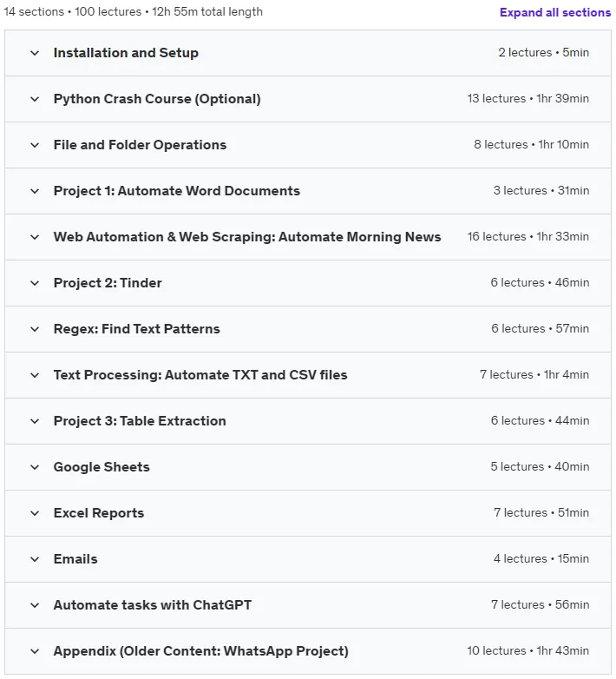This screenshot has height=679, width=616.
Task: Expand chevron for Regex: Find Text Patterns
Action: pyautogui.click(x=35, y=329)
